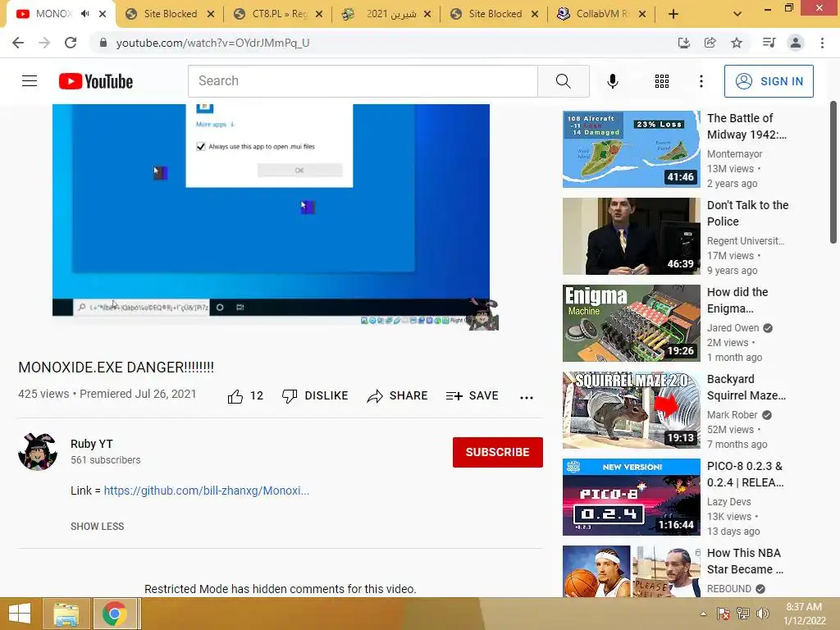
Task: Open Windows Start button
Action: tap(20, 614)
